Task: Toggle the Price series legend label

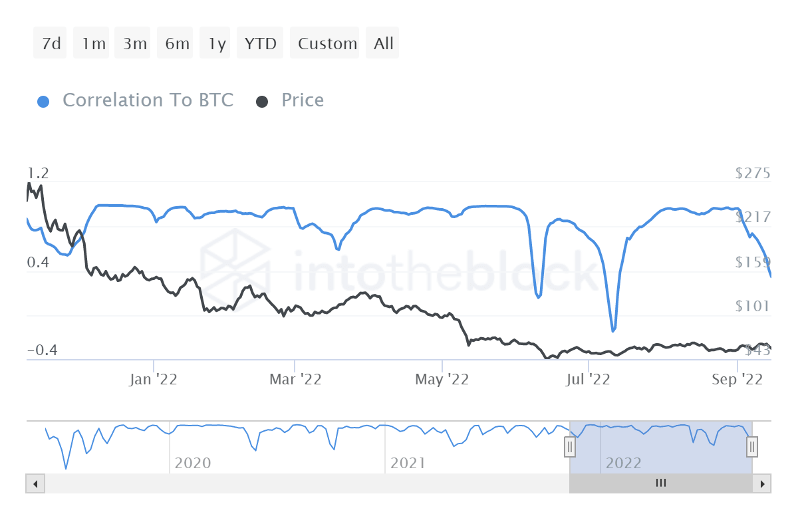Action: coord(303,100)
